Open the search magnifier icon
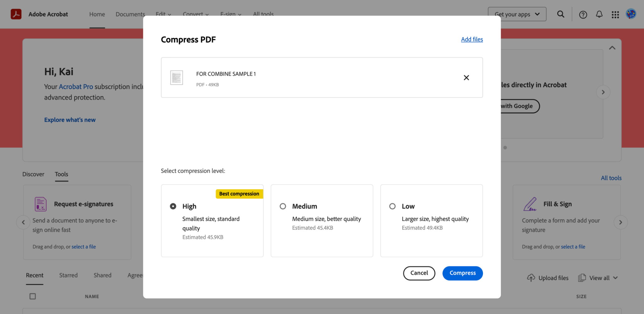This screenshot has width=644, height=314. point(561,14)
